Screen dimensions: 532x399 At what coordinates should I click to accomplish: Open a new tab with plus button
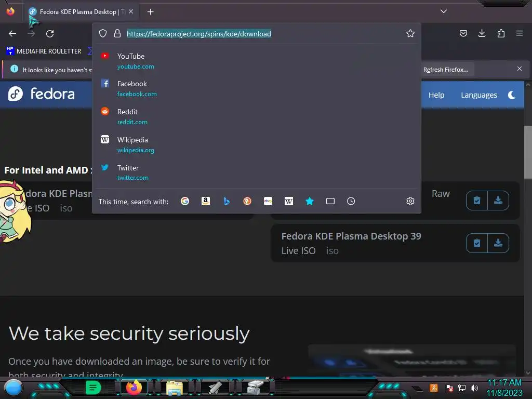click(x=150, y=12)
